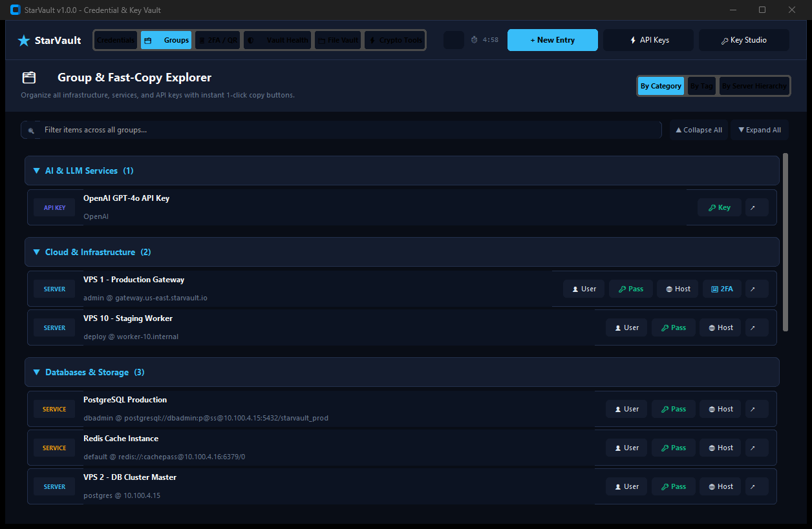Screen dimensions: 812x529
Task: Copy Host for VPS 2 - DB Cluster Master
Action: tap(720, 486)
